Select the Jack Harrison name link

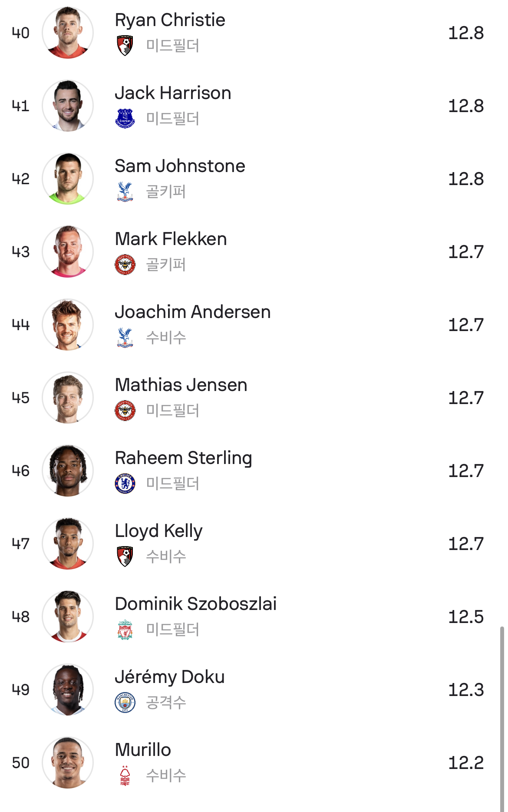[173, 93]
